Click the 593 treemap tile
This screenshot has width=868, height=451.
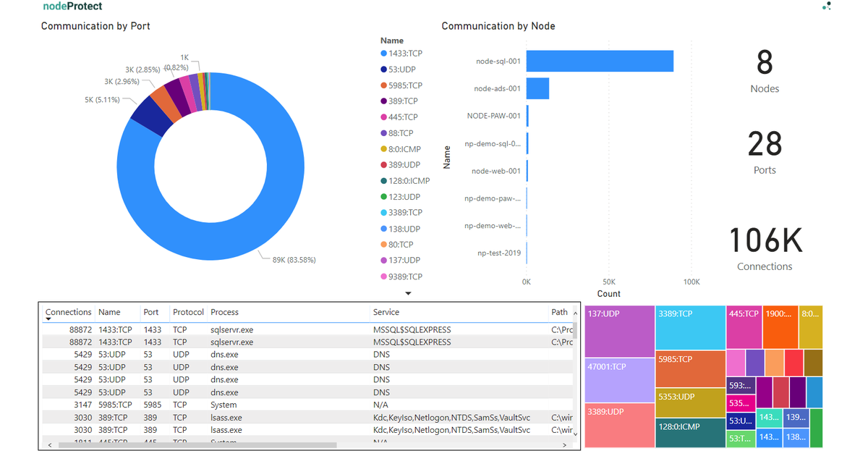pyautogui.click(x=741, y=385)
